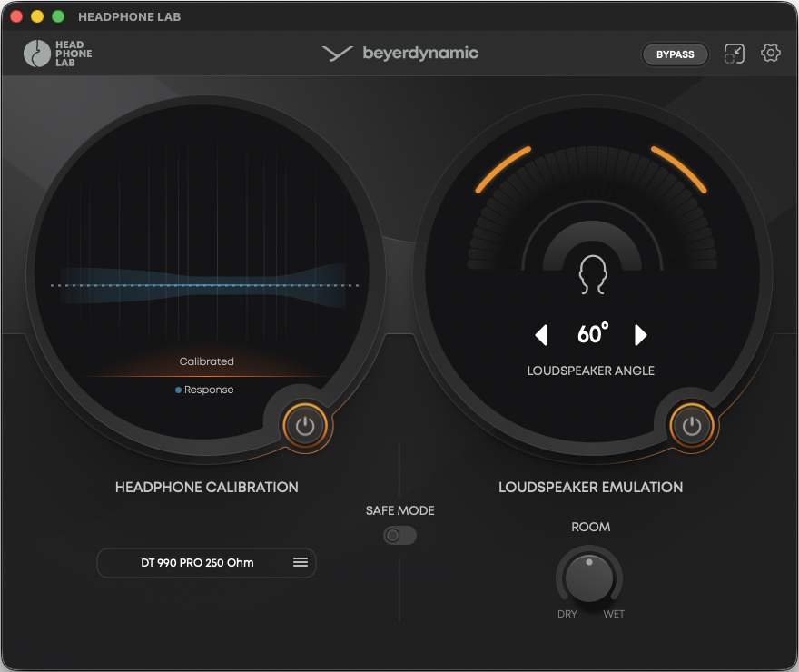Enable the Safe Mode switch
The image size is (799, 672).
pos(399,536)
